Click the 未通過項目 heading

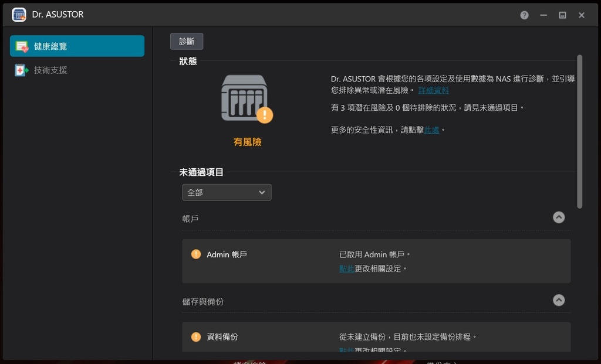click(x=201, y=172)
